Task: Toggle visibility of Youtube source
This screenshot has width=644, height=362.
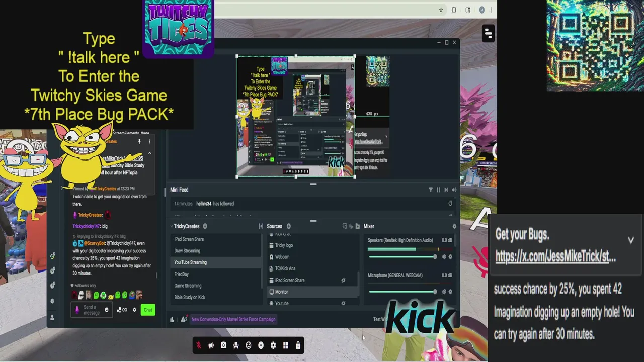Action: pyautogui.click(x=343, y=303)
